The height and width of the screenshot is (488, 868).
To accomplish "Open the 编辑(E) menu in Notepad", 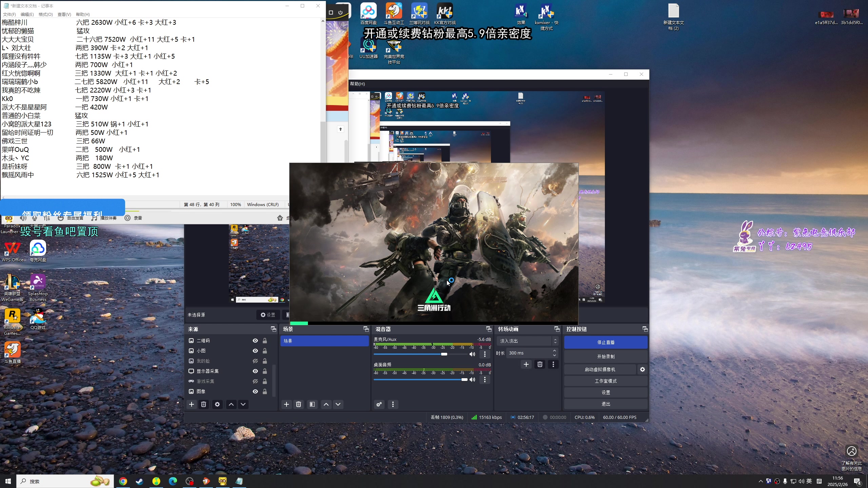I will [x=27, y=14].
